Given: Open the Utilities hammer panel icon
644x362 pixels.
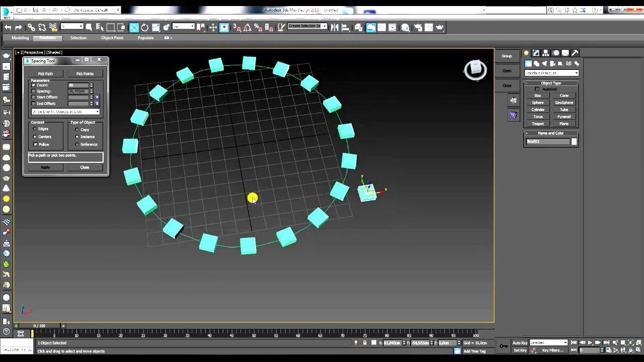Looking at the screenshot, I should (575, 53).
